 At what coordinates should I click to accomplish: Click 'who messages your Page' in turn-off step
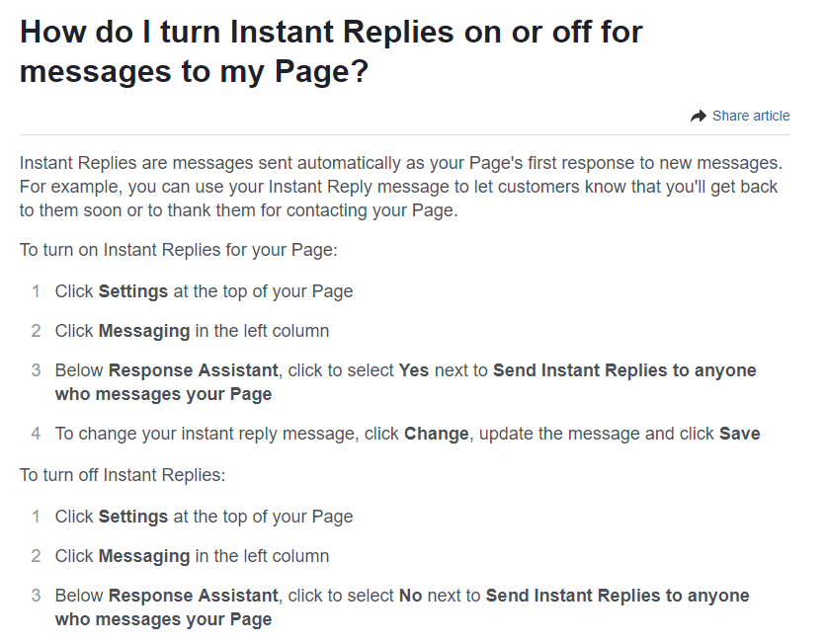pos(163,619)
